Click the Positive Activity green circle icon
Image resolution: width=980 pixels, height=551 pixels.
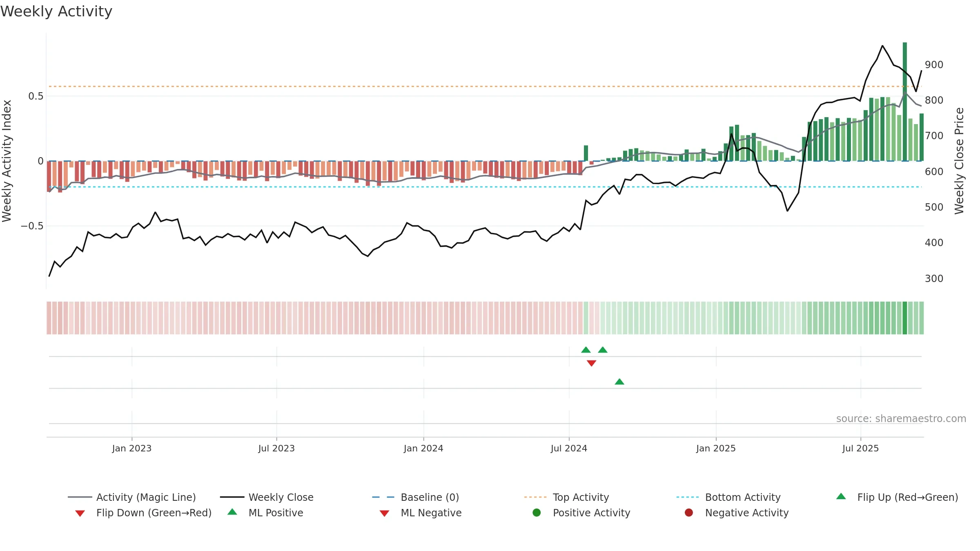point(537,513)
